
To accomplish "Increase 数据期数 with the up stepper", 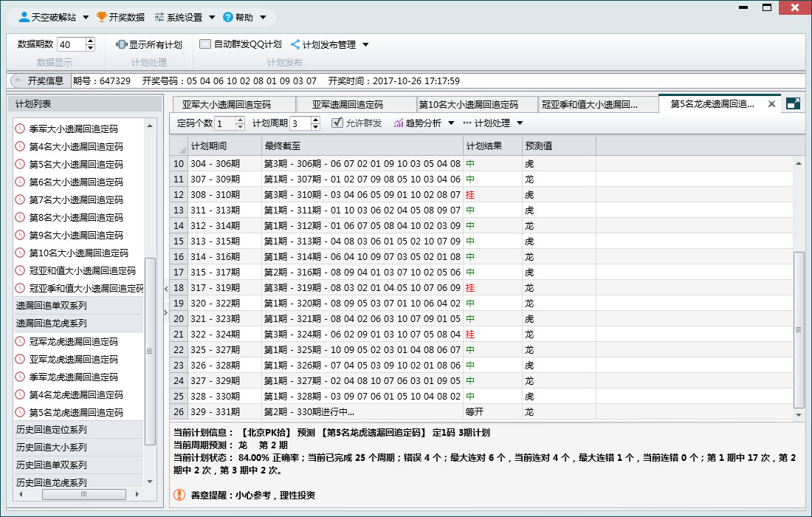I will 89,40.
